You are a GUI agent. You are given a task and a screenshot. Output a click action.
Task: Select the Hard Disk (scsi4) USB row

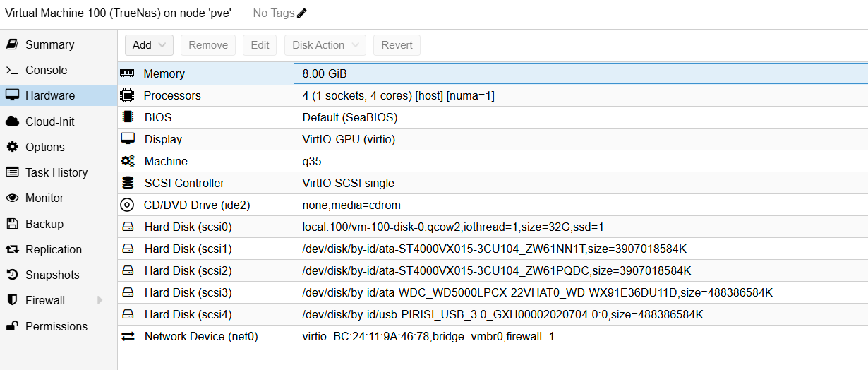pos(188,314)
